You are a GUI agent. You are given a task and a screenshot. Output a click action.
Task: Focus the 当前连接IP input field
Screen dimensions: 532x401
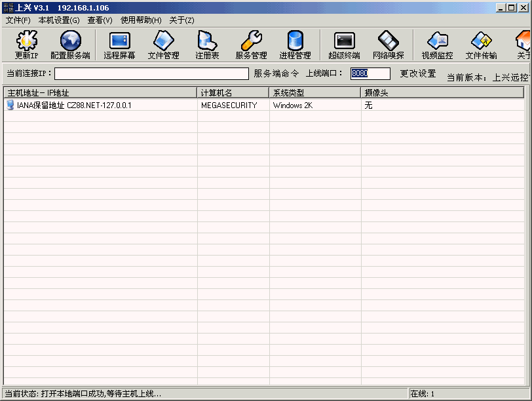tap(151, 74)
